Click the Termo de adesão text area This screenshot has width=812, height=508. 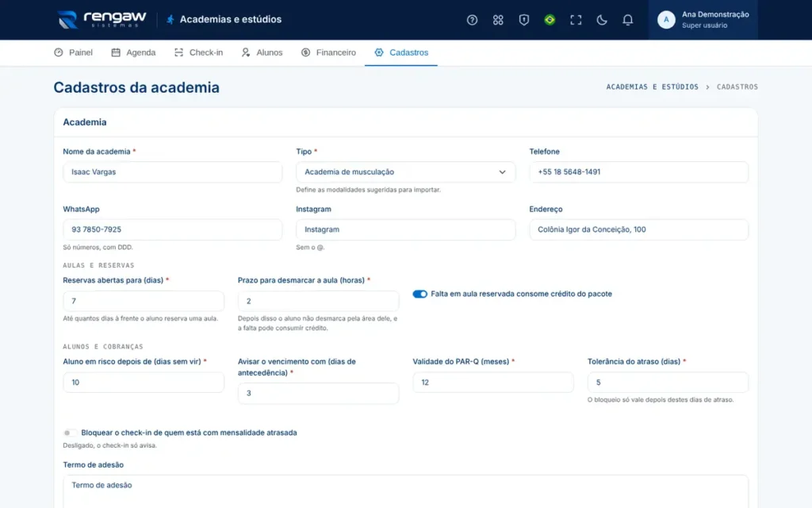pos(405,491)
